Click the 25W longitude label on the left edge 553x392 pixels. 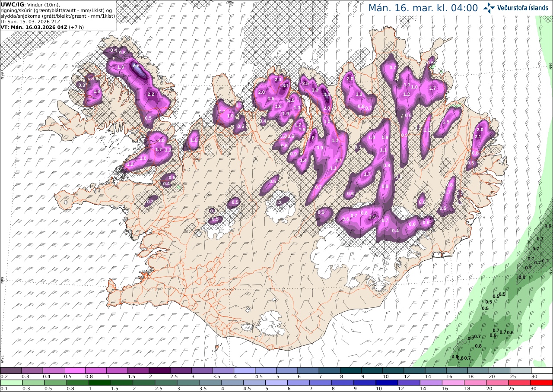tap(2, 358)
